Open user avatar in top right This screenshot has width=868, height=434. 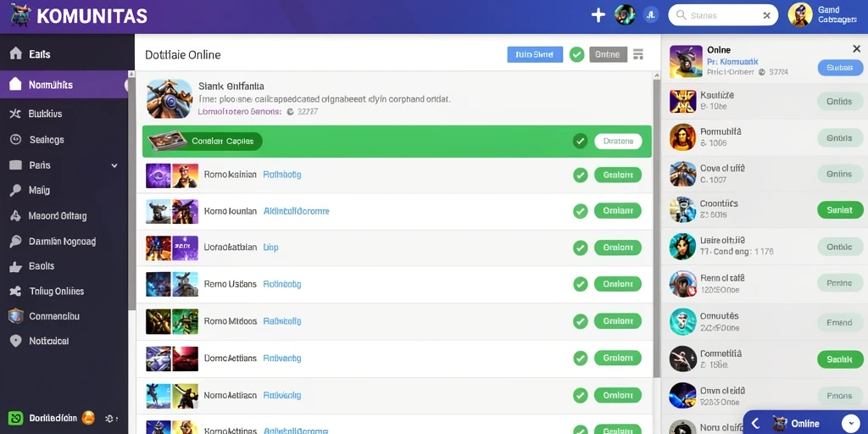point(800,15)
